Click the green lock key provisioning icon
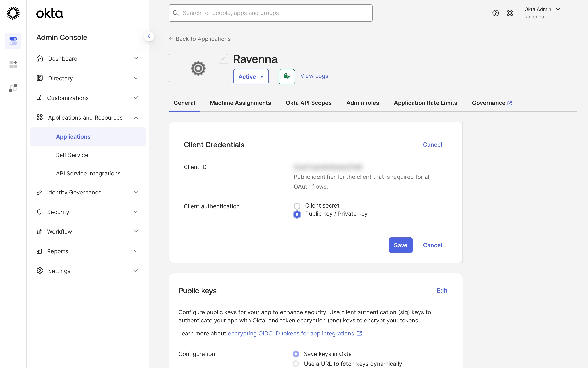The height and width of the screenshot is (368, 588). 287,77
